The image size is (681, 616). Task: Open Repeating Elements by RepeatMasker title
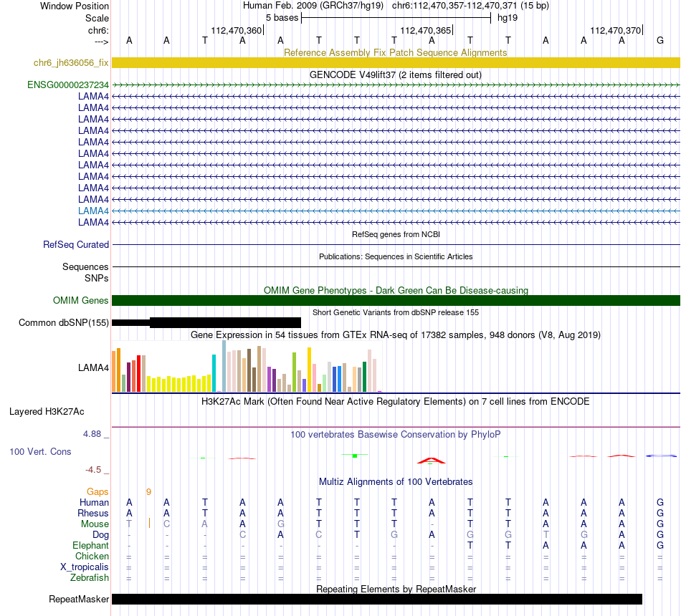(x=396, y=589)
